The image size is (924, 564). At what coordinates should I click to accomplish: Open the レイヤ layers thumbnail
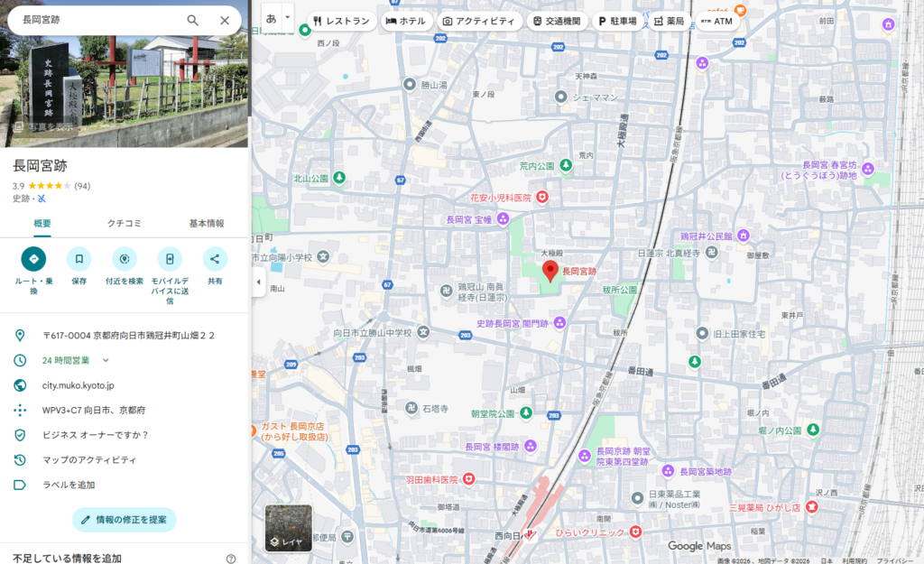[x=288, y=528]
